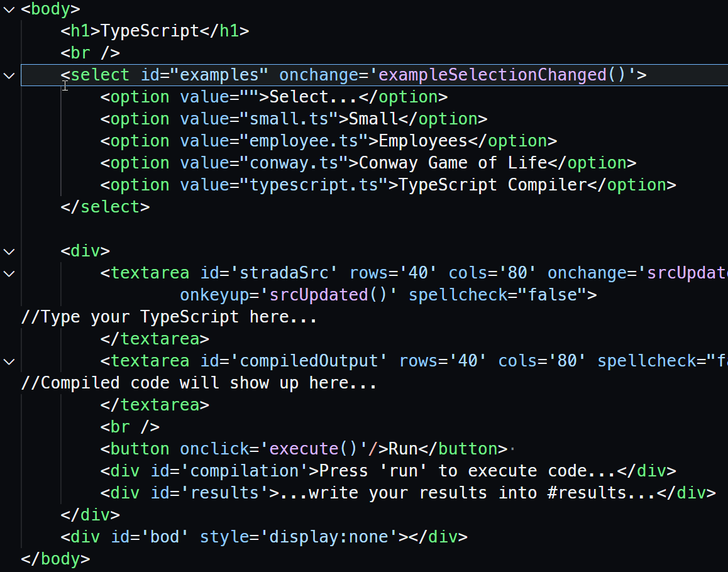
Task: Click the closing body tag
Action: [55, 558]
